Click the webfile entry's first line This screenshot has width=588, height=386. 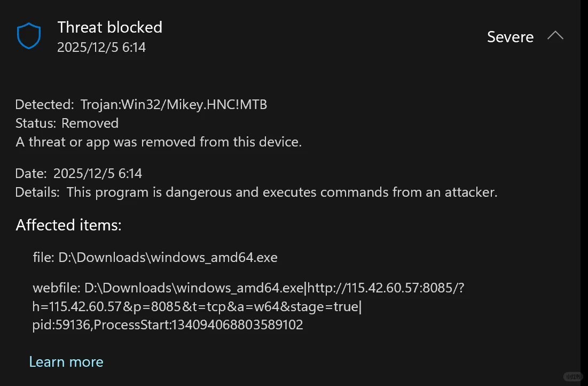[248, 288]
